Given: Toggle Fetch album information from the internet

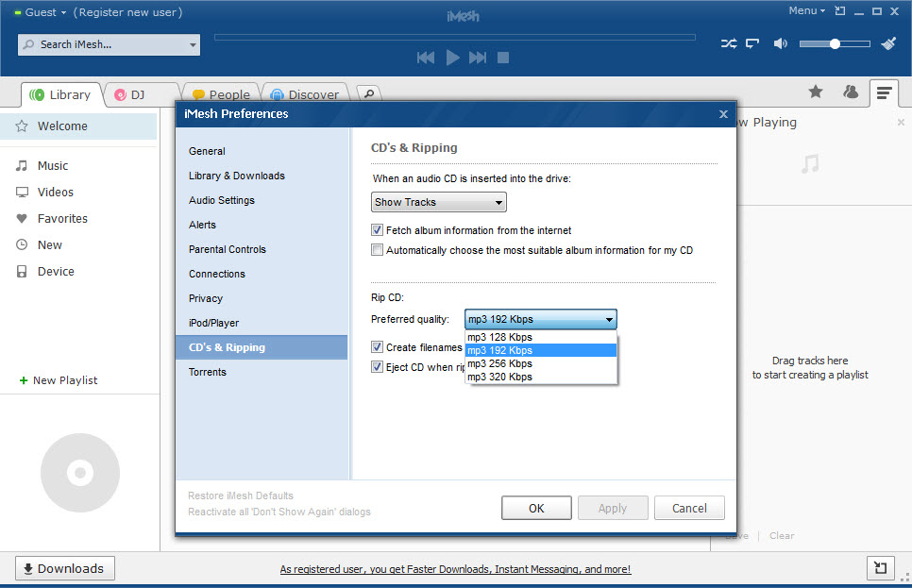Looking at the screenshot, I should (377, 230).
